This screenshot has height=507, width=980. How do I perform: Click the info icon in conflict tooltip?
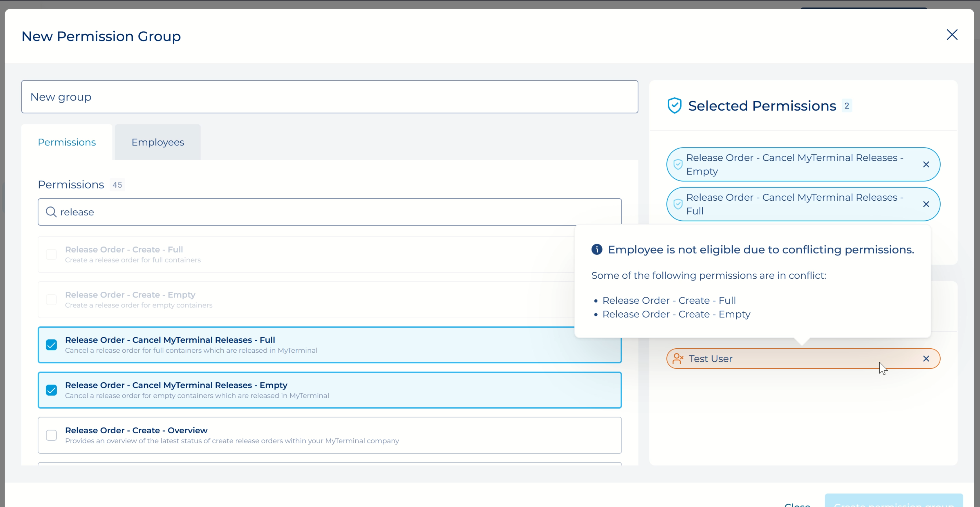click(596, 249)
